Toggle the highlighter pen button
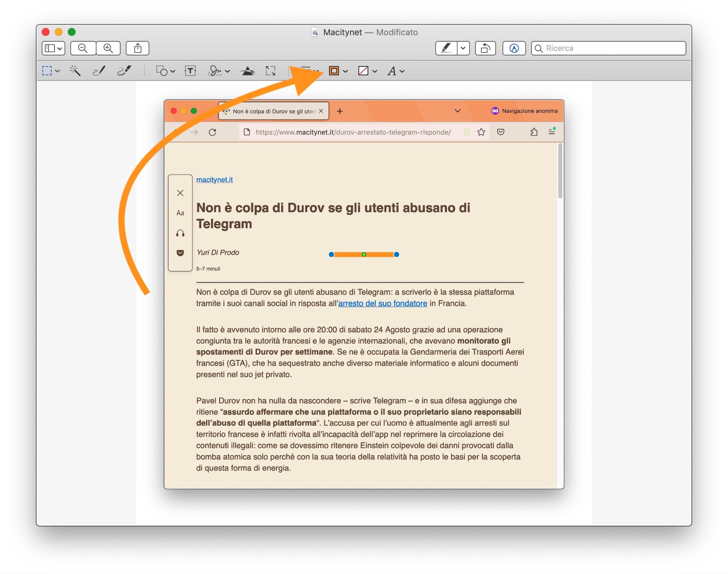This screenshot has height=574, width=728. point(446,49)
